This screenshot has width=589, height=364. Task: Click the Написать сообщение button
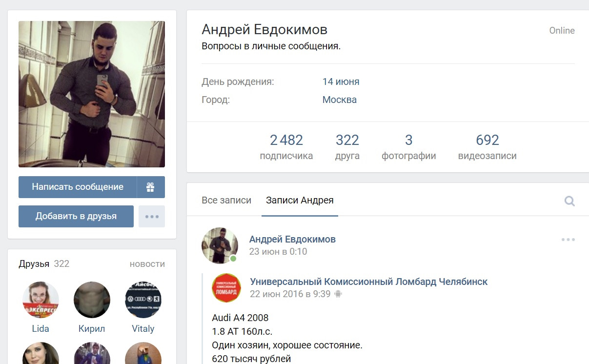78,187
